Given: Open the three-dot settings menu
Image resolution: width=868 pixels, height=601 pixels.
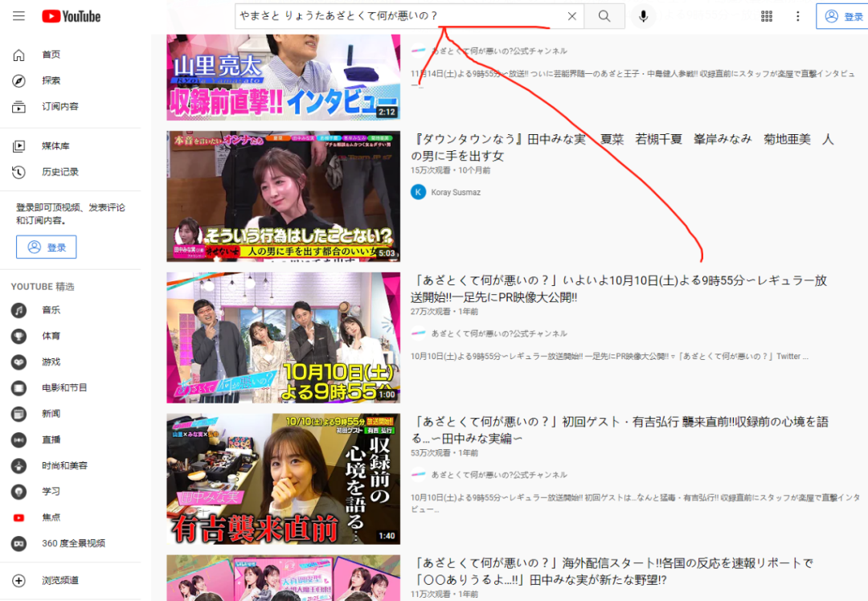Looking at the screenshot, I should [x=797, y=16].
